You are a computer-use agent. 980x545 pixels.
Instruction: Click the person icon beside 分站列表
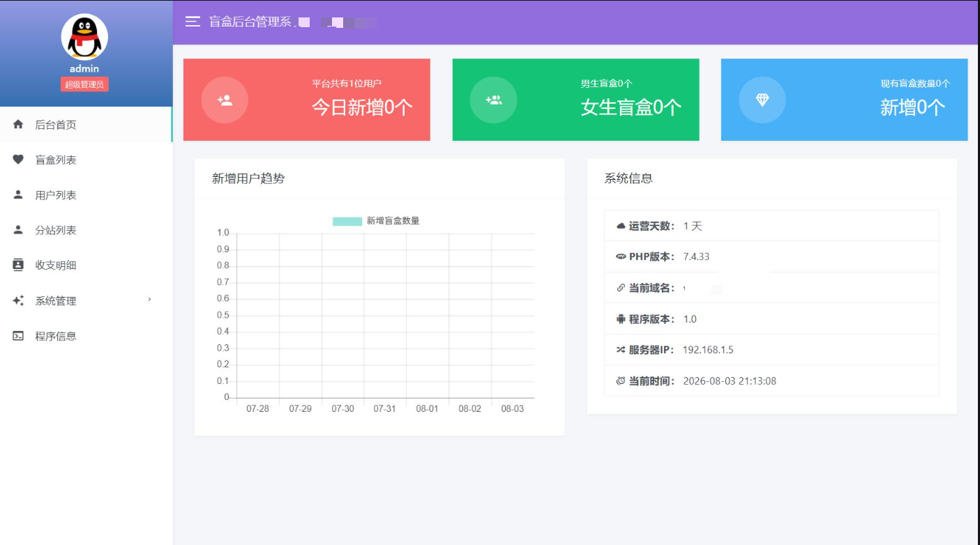click(x=19, y=230)
